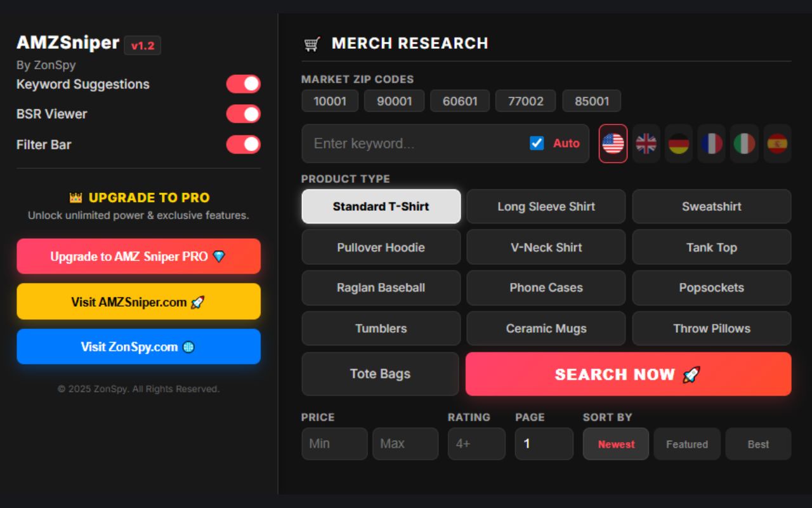The height and width of the screenshot is (508, 812).
Task: Toggle the BSR Viewer switch
Action: [x=244, y=114]
